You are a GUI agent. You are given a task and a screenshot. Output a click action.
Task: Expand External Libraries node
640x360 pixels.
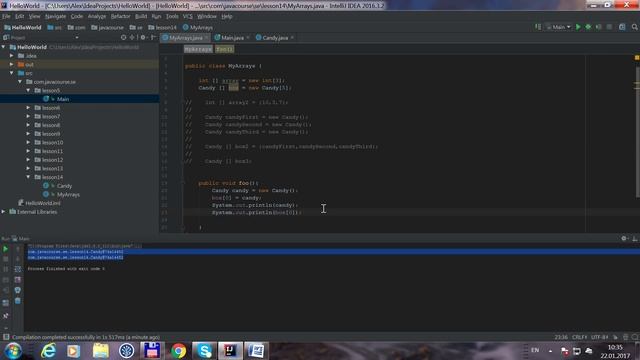(4, 212)
